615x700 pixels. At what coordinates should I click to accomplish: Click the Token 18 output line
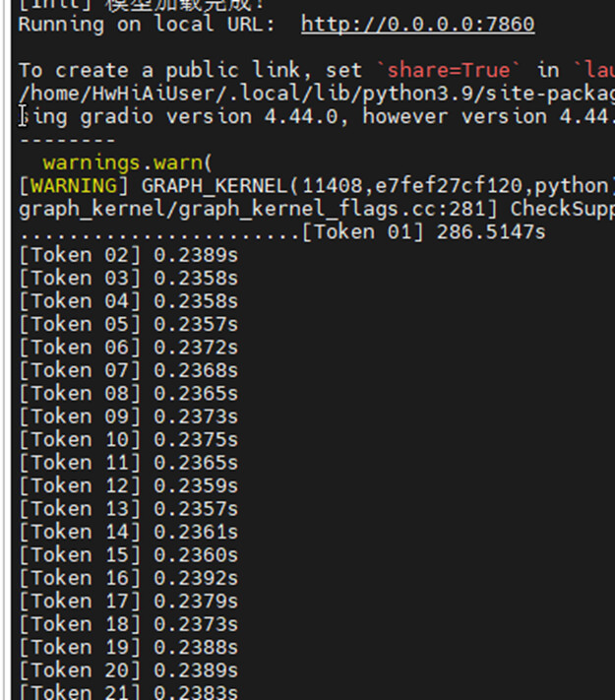[x=128, y=624]
